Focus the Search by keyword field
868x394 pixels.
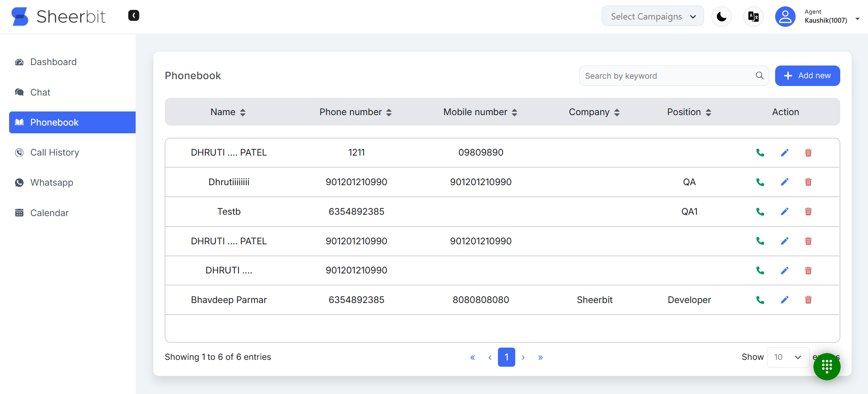(667, 76)
